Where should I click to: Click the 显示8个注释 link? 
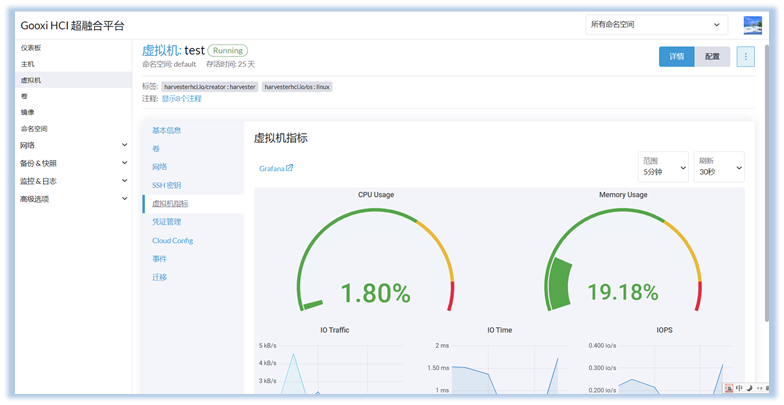coord(182,98)
